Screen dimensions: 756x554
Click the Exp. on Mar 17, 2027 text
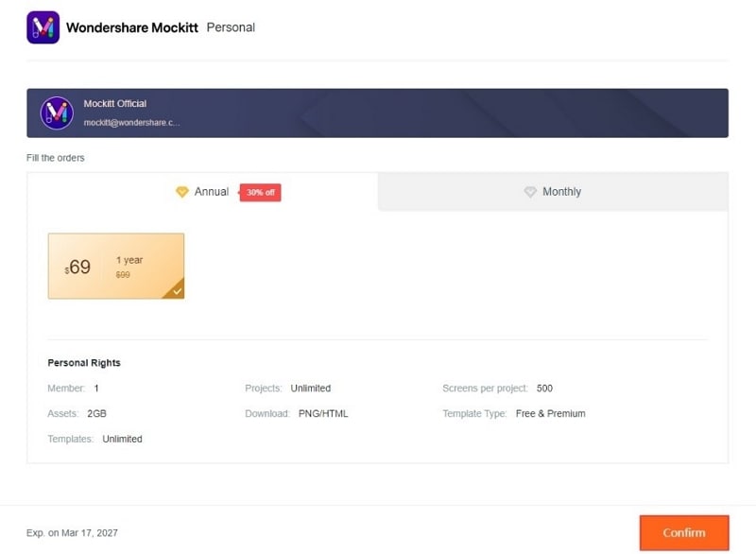[x=73, y=533]
